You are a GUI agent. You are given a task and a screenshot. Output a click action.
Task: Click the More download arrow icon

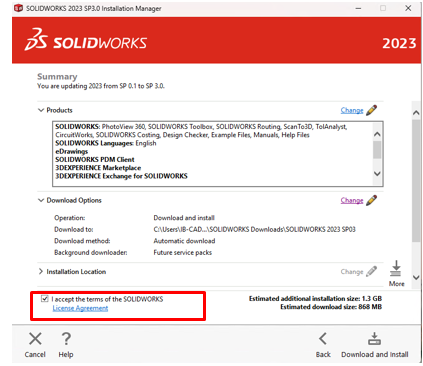[396, 269]
